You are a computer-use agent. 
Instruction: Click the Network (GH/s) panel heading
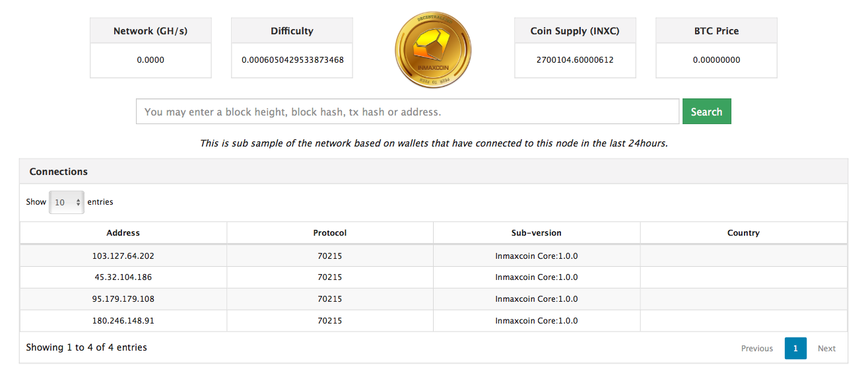(150, 31)
